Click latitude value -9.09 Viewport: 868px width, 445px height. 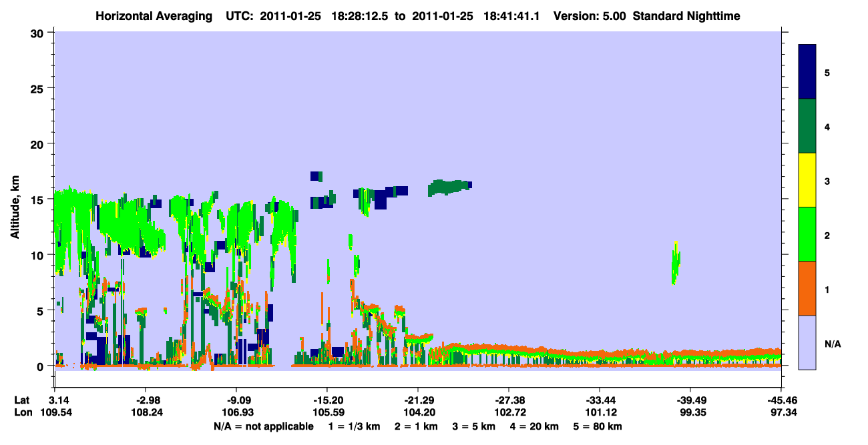tap(236, 400)
